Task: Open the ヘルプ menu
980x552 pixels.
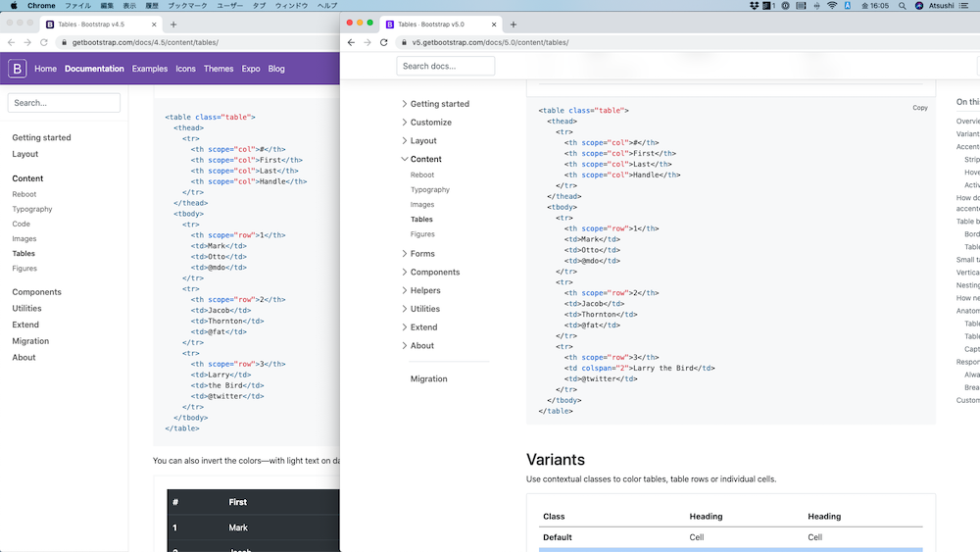Action: [x=327, y=6]
